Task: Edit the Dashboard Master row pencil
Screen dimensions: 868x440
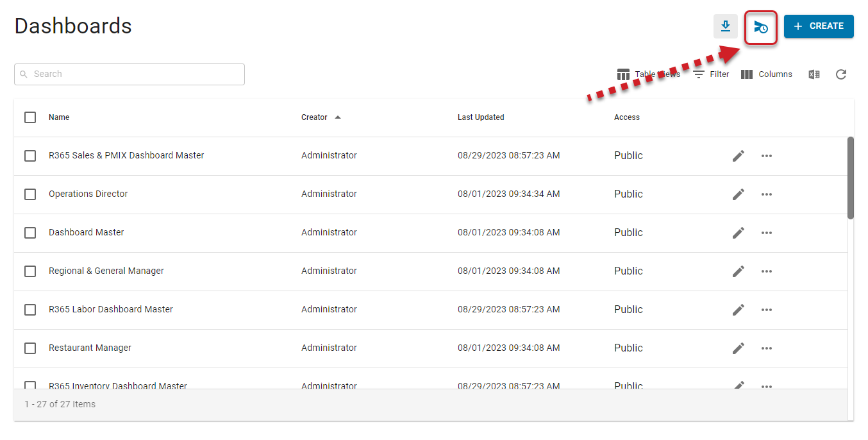Action: pyautogui.click(x=739, y=233)
